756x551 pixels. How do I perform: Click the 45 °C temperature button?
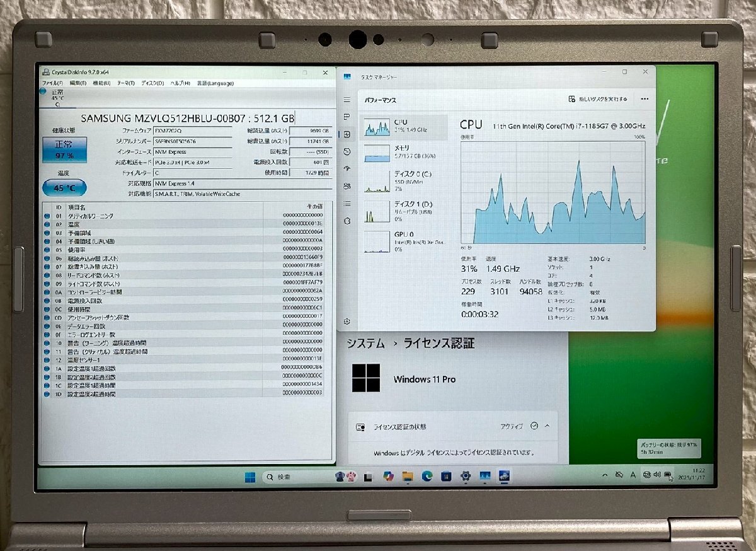pyautogui.click(x=64, y=188)
